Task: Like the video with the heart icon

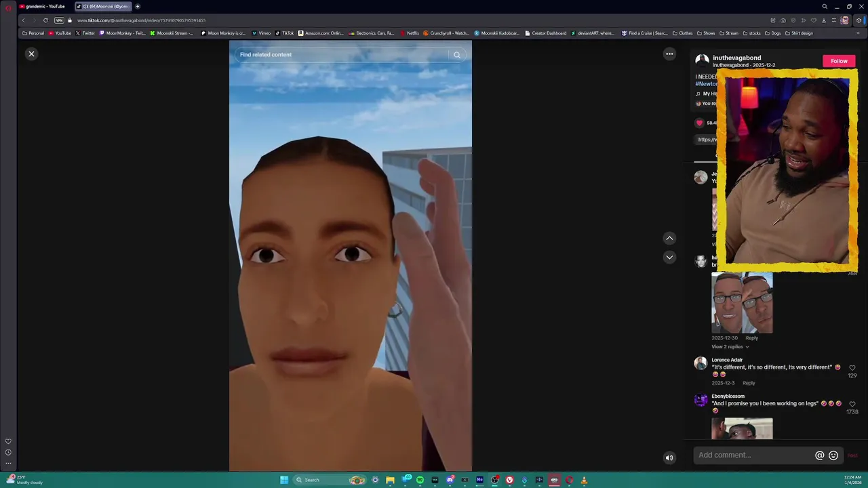Action: tap(699, 123)
